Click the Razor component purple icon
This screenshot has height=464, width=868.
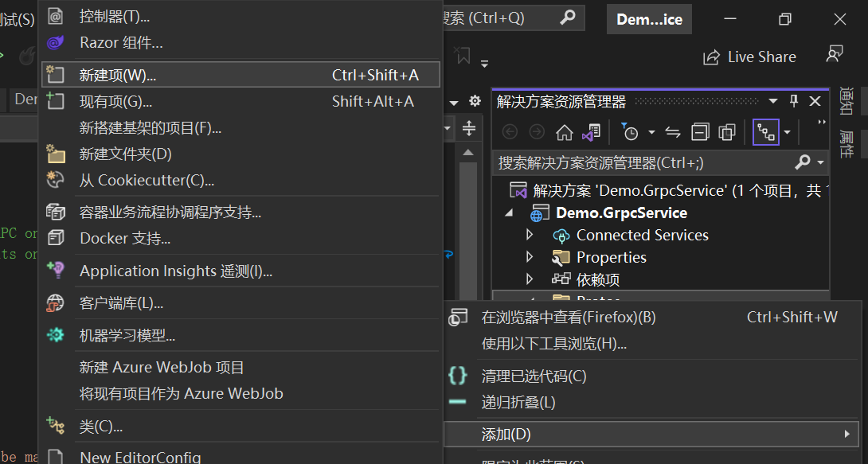(x=56, y=43)
